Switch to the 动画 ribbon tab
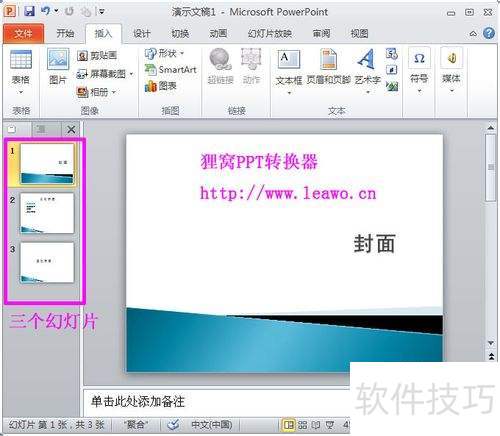Viewport: 500px width, 436px height. 218,33
